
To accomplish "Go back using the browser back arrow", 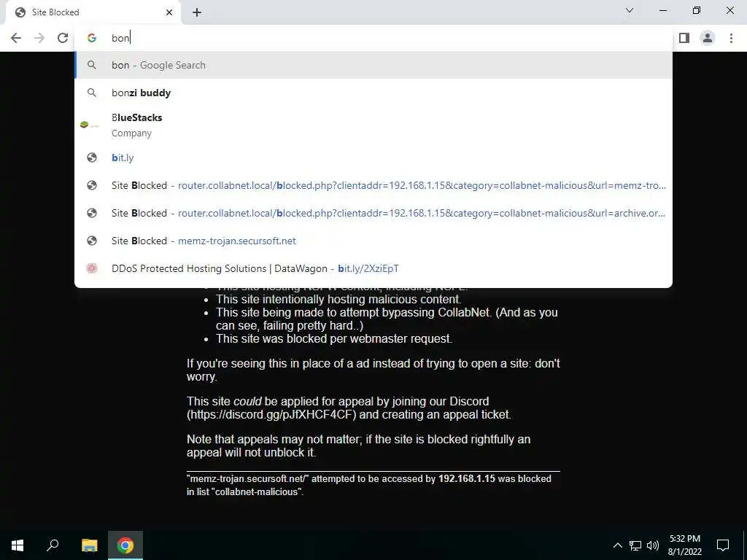I will point(16,38).
